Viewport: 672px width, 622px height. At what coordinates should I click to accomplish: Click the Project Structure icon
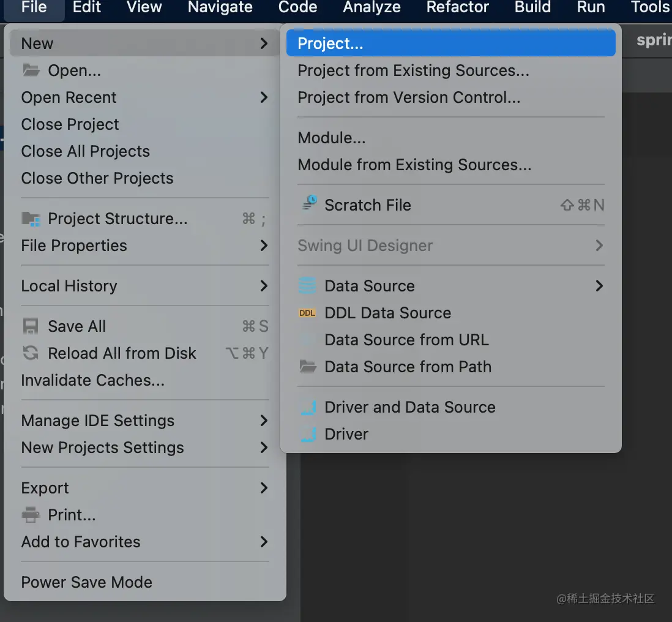(31, 219)
